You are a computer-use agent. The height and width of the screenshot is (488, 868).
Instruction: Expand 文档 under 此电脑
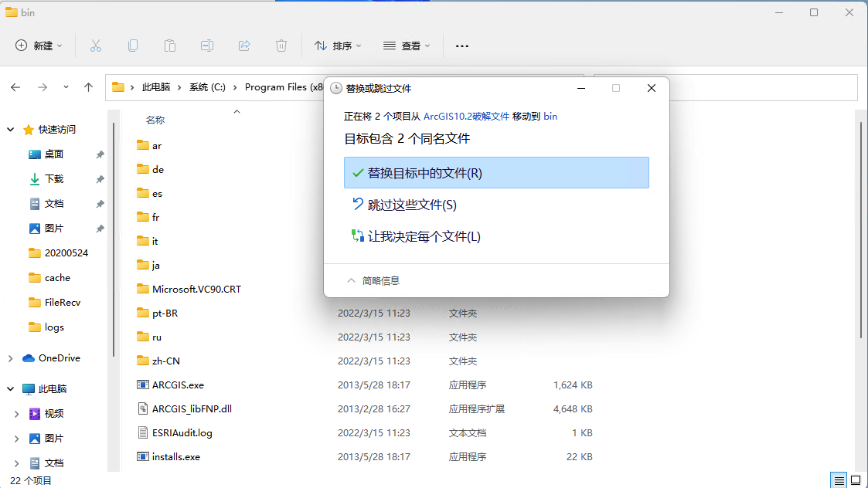tap(16, 463)
